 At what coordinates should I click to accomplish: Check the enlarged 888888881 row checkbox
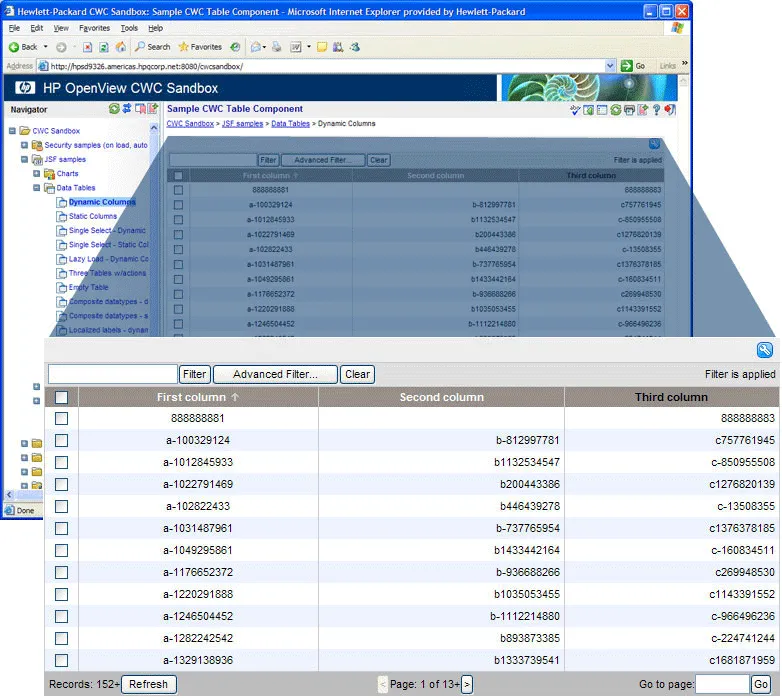[x=61, y=419]
